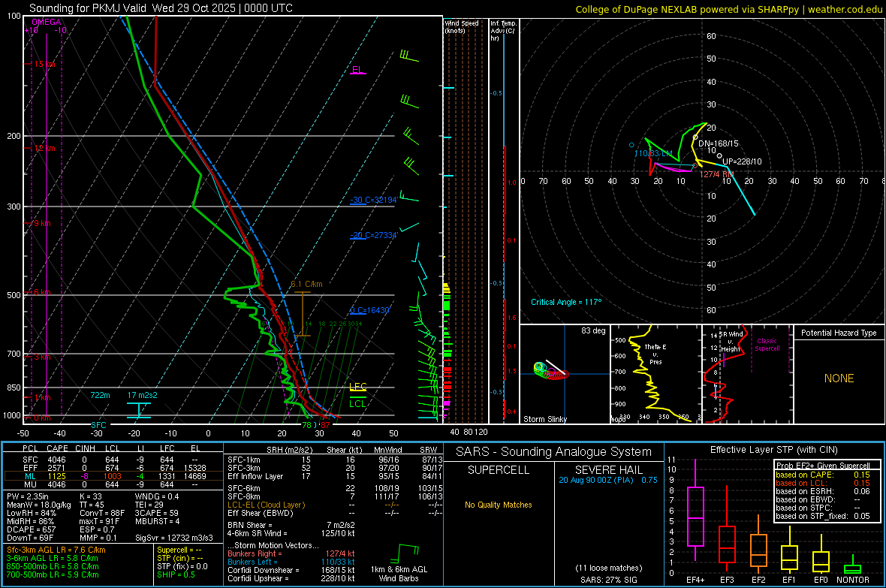Image resolution: width=886 pixels, height=588 pixels.
Task: Click the MBURST = 4 value
Action: (157, 521)
